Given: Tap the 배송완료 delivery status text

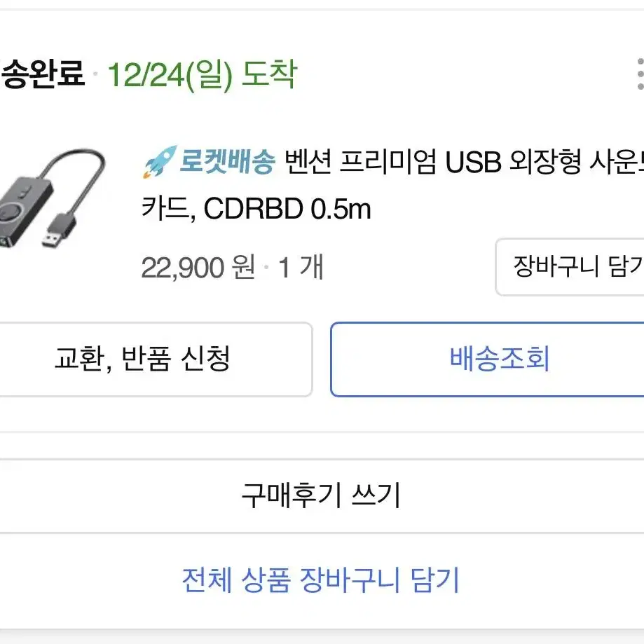Looking at the screenshot, I should [42, 74].
